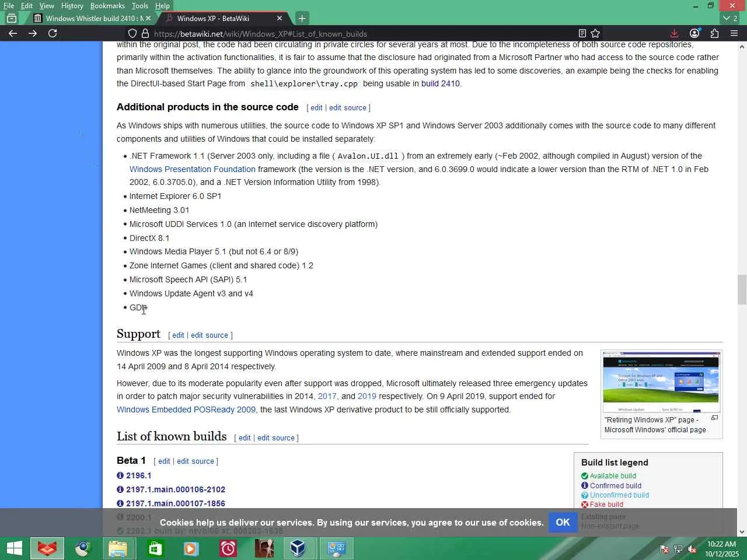Open the Edit menu

coord(27,6)
